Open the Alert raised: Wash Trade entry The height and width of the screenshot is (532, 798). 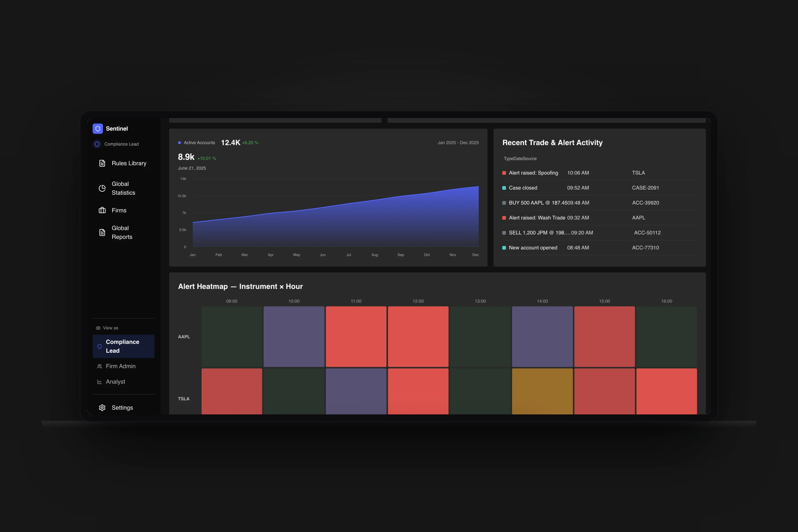(600, 218)
